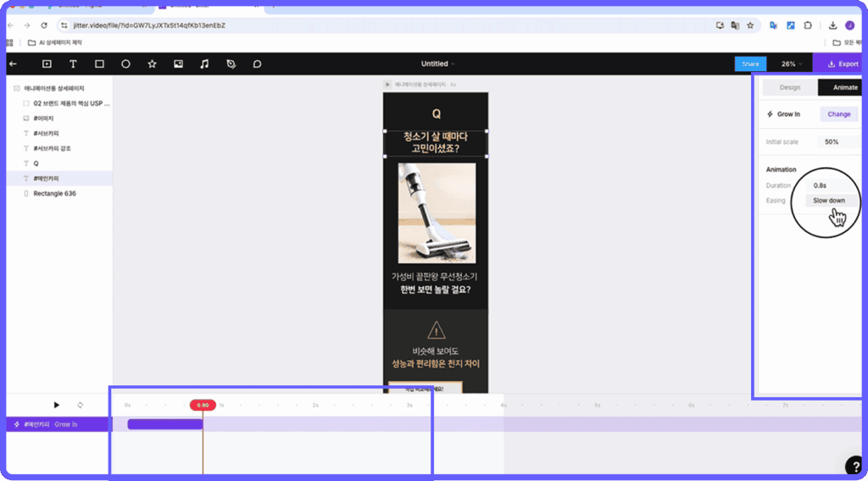This screenshot has height=481, width=868.
Task: Open the Image media tool
Action: (x=178, y=64)
